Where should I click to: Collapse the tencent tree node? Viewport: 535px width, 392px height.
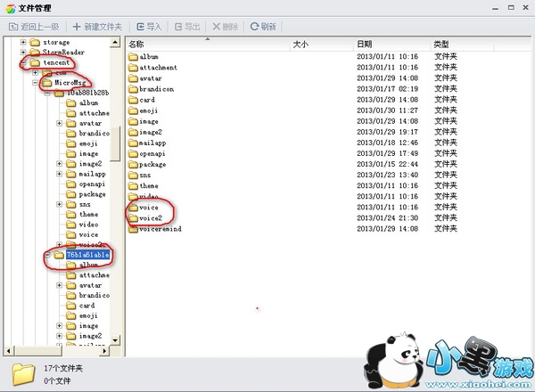(x=23, y=62)
